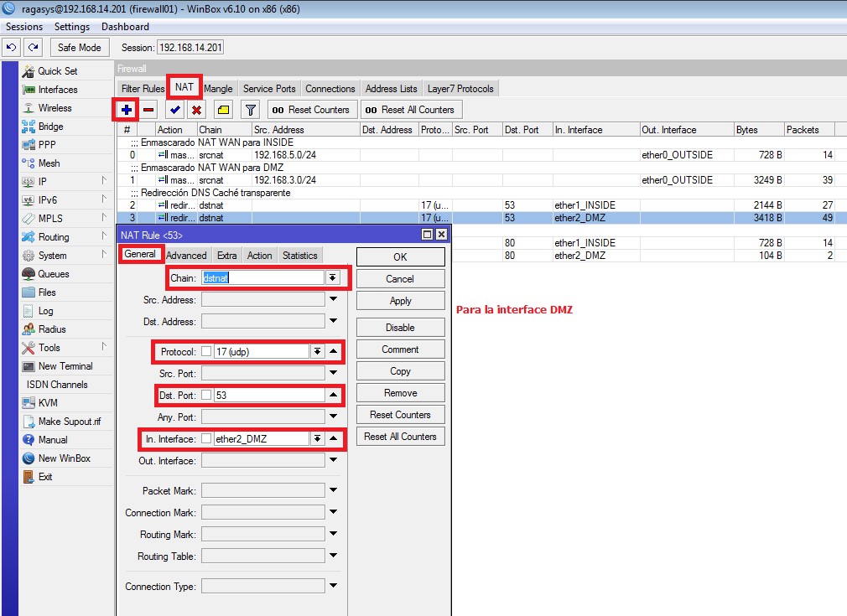
Task: Open the Protocol dropdown
Action: [x=318, y=351]
